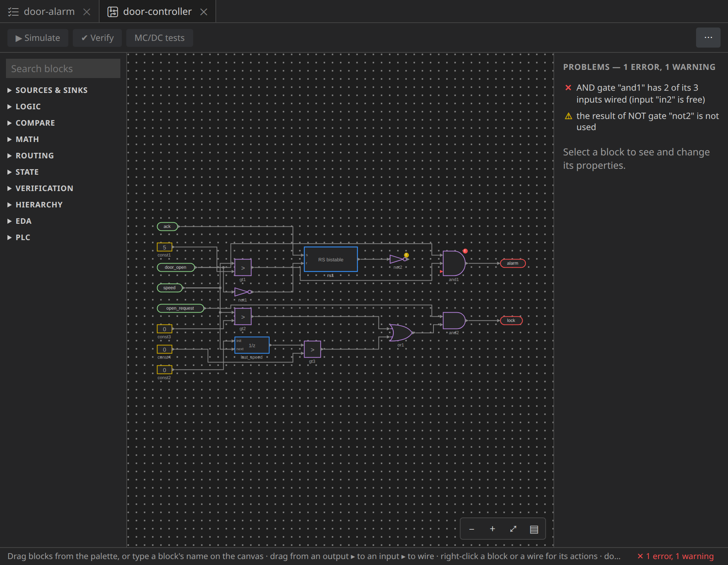Click the status bar error and warning count

pyautogui.click(x=675, y=556)
